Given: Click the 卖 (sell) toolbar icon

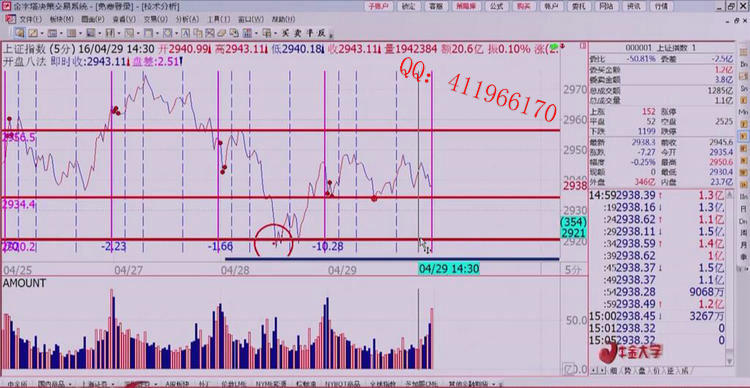Looking at the screenshot, I should 297,33.
